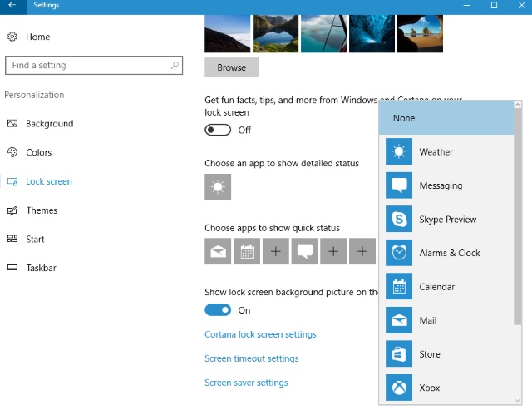Click the Weather detailed status app tile
The image size is (532, 410).
[x=218, y=187]
